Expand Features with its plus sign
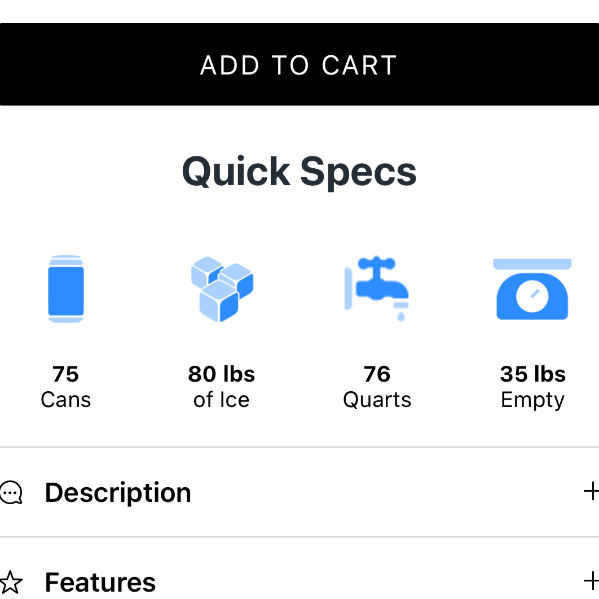The image size is (599, 599). (x=591, y=581)
